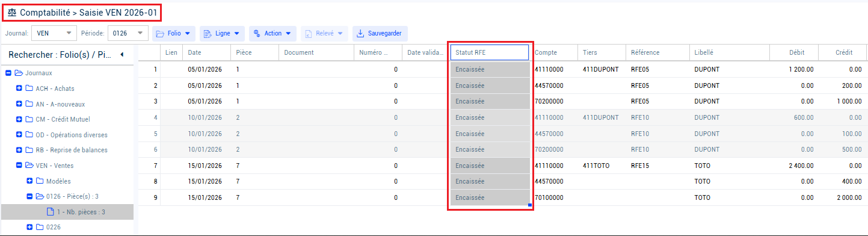This screenshot has width=868, height=236.
Task: Click the Référence column header
Action: click(x=657, y=52)
